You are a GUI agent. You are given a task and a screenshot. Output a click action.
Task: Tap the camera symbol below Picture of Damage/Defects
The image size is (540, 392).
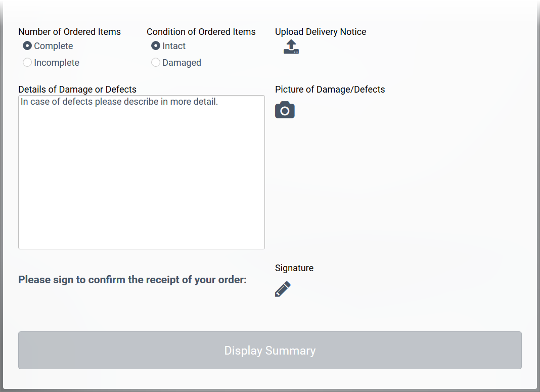point(285,110)
